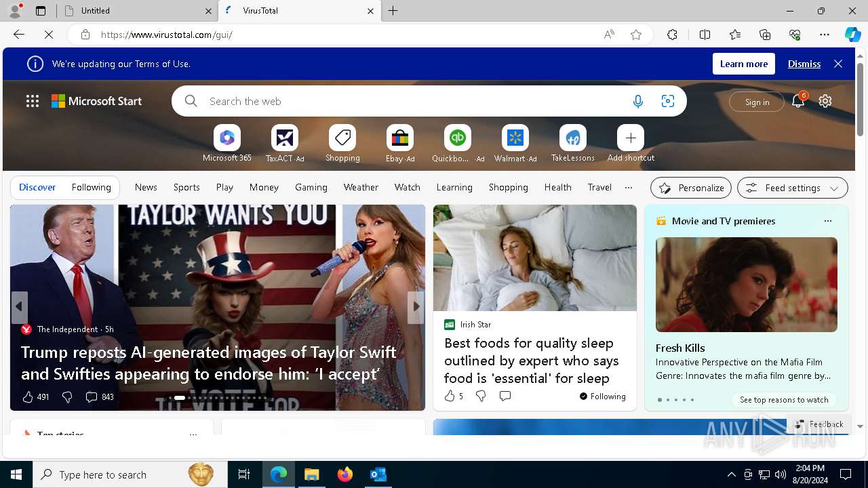Screen dimensions: 868x488
Task: Click See top reasons to watch
Action: [x=784, y=400]
